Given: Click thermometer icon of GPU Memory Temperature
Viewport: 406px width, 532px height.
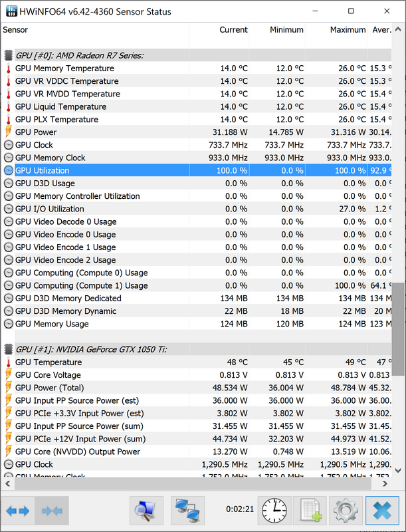Looking at the screenshot, I should pos(9,68).
